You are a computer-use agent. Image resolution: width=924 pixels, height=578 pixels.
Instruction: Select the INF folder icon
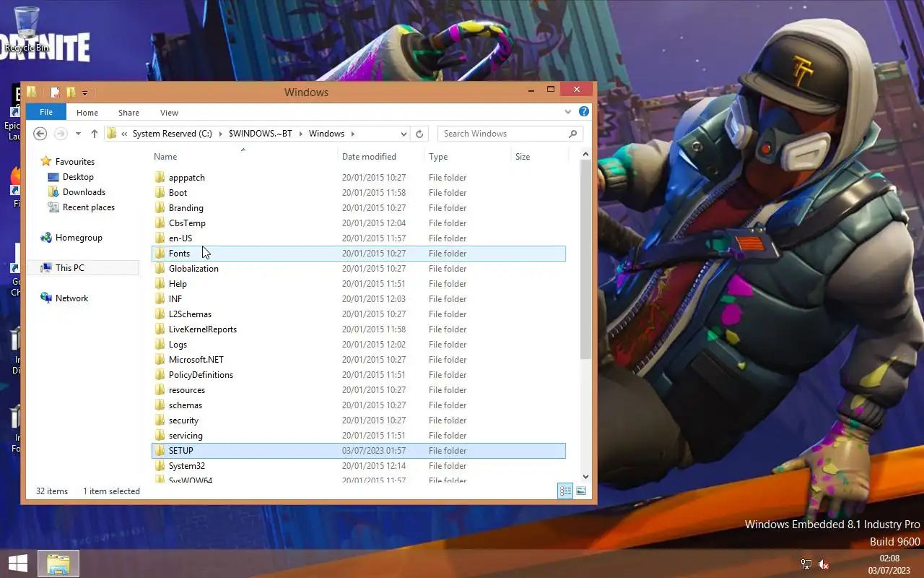(x=160, y=299)
